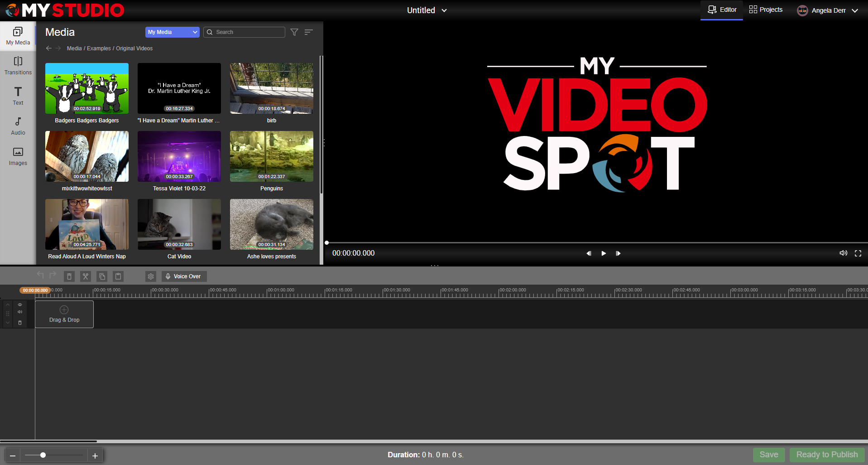
Task: Mute the timeline track audio
Action: pos(20,312)
